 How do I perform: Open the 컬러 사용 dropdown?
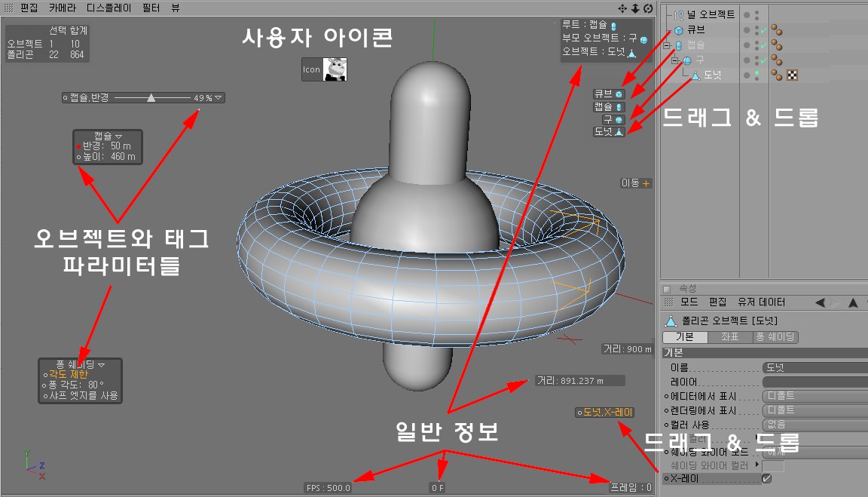815,425
